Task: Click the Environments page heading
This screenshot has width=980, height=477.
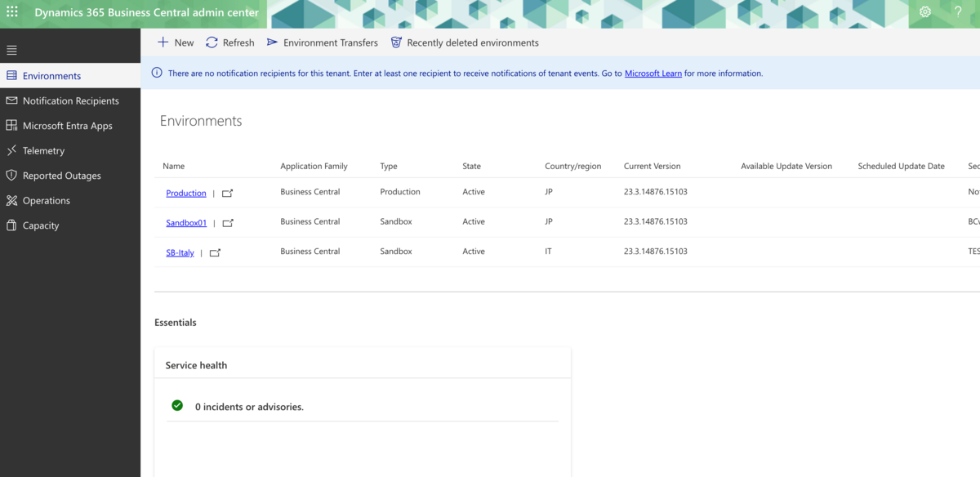Action: [x=201, y=121]
